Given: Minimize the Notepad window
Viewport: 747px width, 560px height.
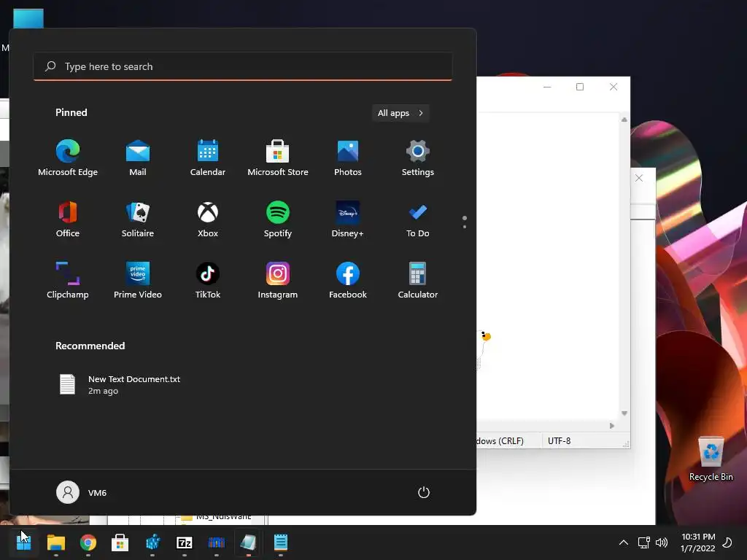Looking at the screenshot, I should coord(547,87).
